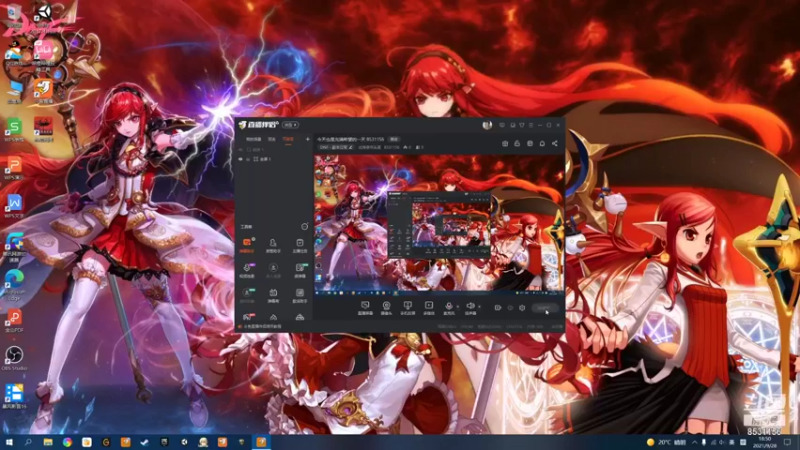Open the Bilibili-style TV danmaku tool in the toolbox
The width and height of the screenshot is (800, 450).
tap(273, 294)
